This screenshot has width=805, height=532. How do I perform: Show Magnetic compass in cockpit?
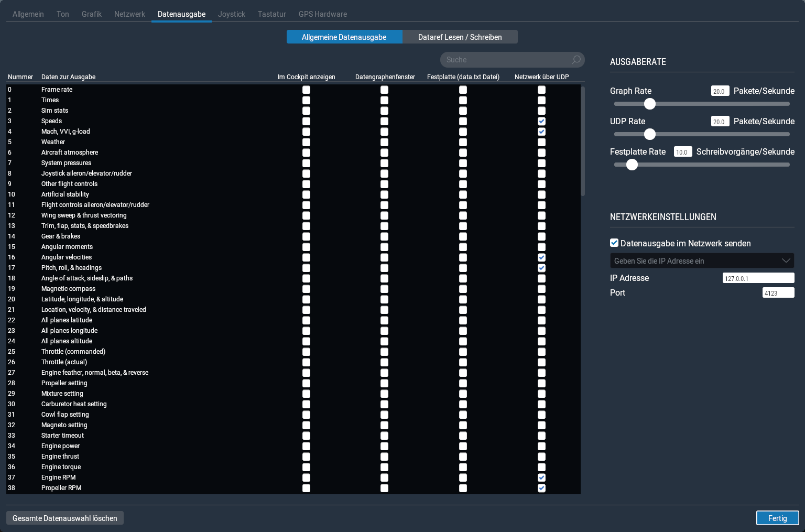coord(306,289)
